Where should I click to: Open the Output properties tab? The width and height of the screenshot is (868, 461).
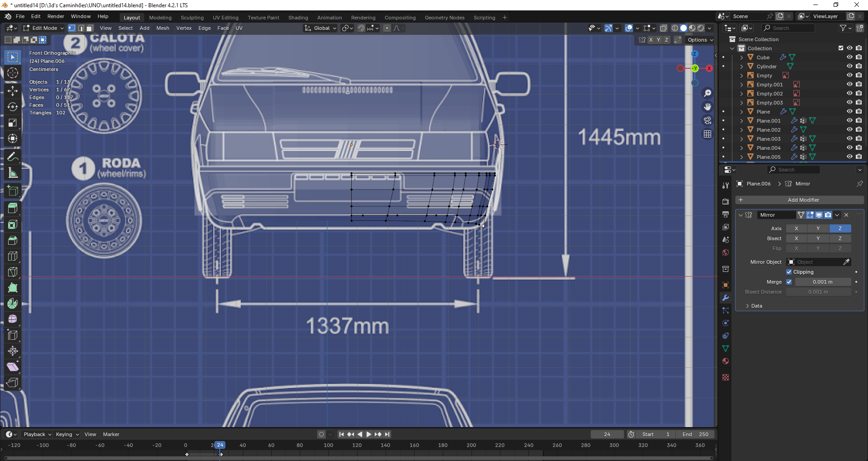coord(726,214)
